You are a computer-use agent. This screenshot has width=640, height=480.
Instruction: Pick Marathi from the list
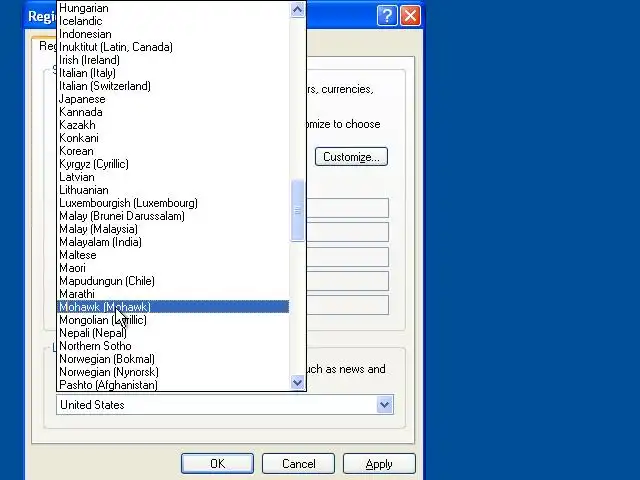pyautogui.click(x=173, y=294)
